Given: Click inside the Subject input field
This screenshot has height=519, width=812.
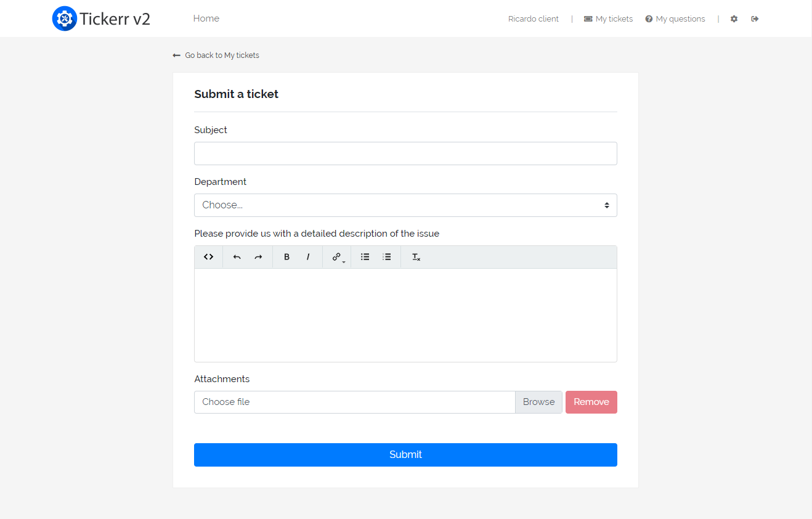Looking at the screenshot, I should [405, 153].
